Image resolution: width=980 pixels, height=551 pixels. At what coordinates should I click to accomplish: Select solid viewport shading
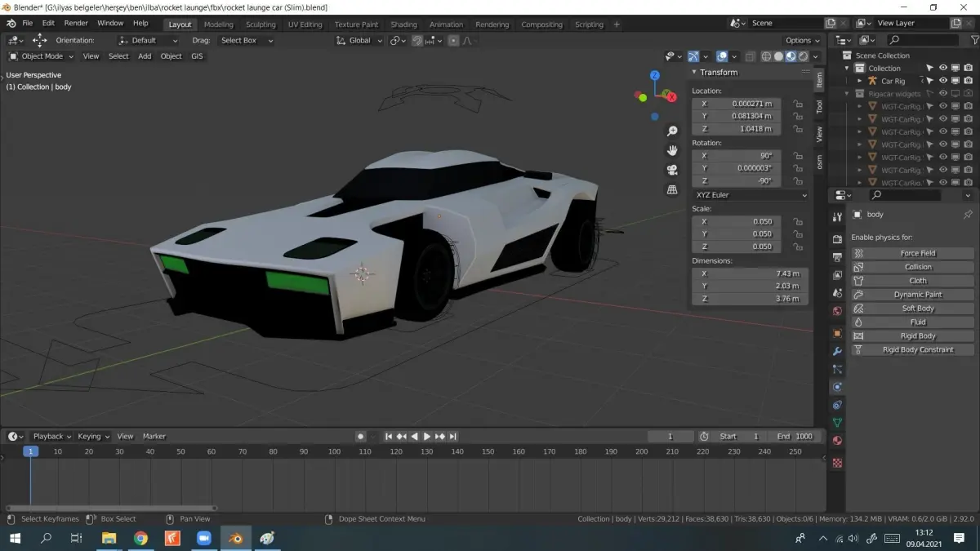[x=778, y=56]
